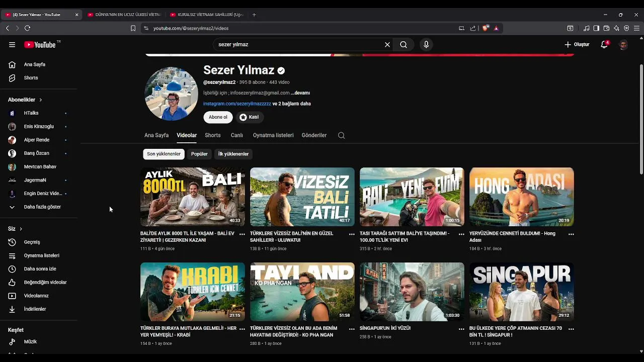Select Son yüklenenler filter chip
The image size is (644, 362).
point(164,154)
